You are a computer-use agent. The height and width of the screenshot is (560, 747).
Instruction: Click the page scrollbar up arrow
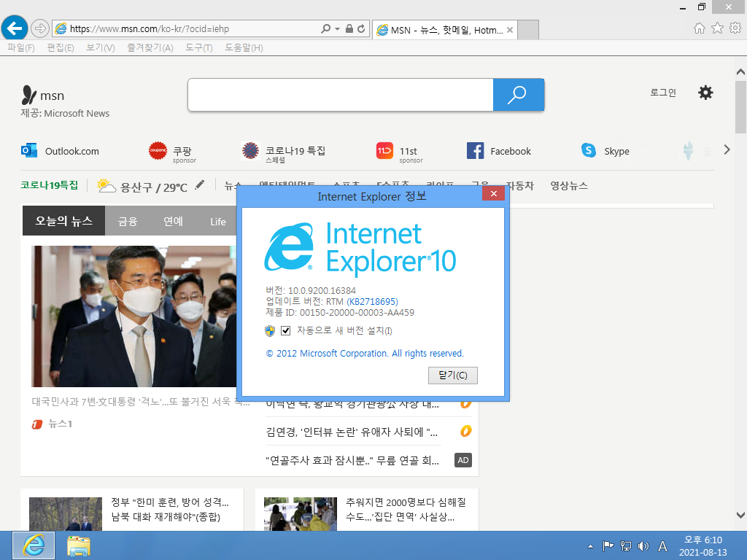click(x=740, y=72)
